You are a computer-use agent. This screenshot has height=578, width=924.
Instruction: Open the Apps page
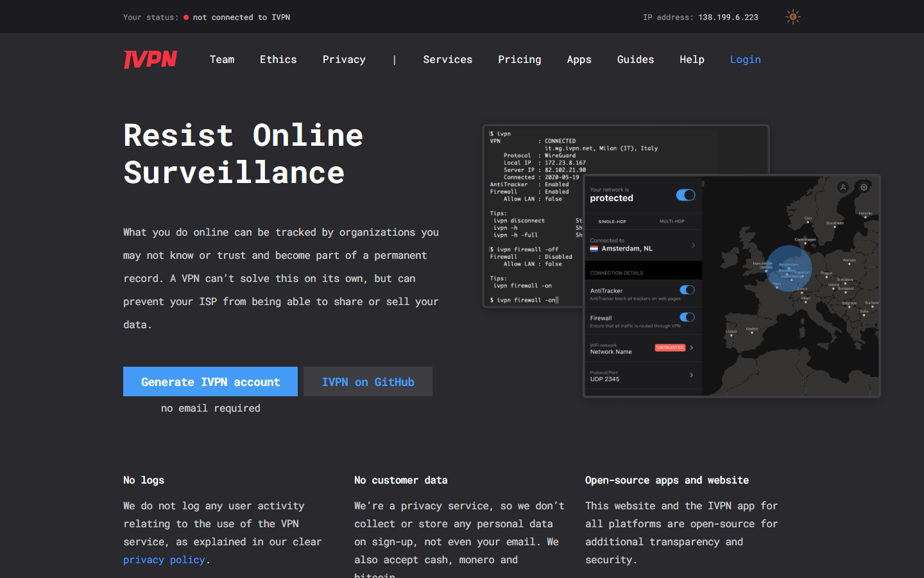click(x=579, y=59)
